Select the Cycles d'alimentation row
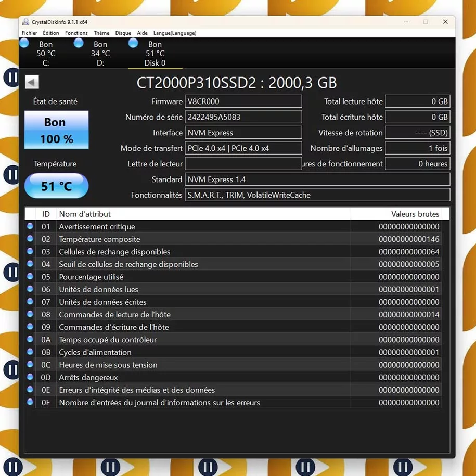The image size is (476, 476). 233,352
